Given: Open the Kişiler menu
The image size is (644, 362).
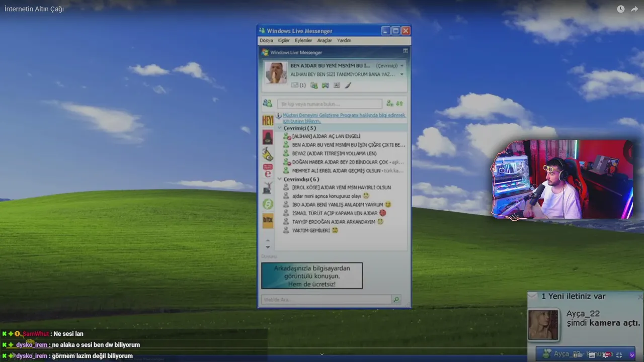Looking at the screenshot, I should click(x=284, y=40).
